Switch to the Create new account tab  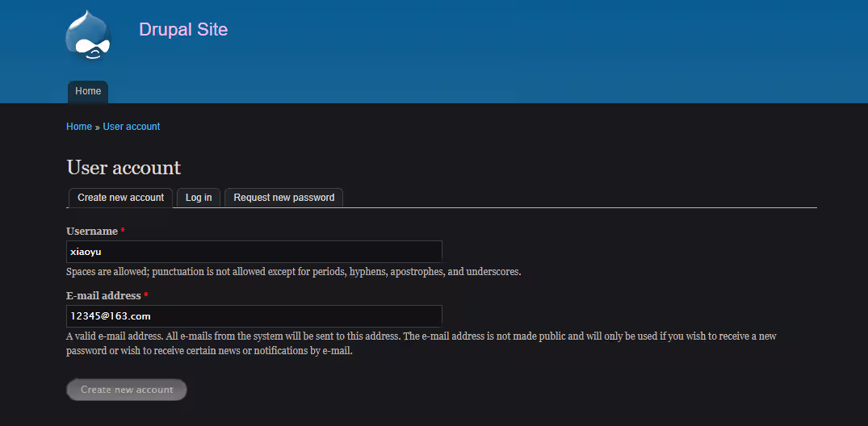tap(121, 198)
